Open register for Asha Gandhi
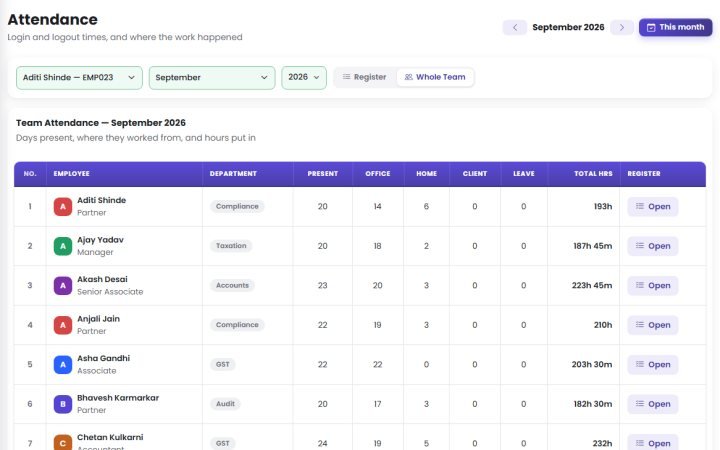Viewport: 720px width, 450px height. 652,365
